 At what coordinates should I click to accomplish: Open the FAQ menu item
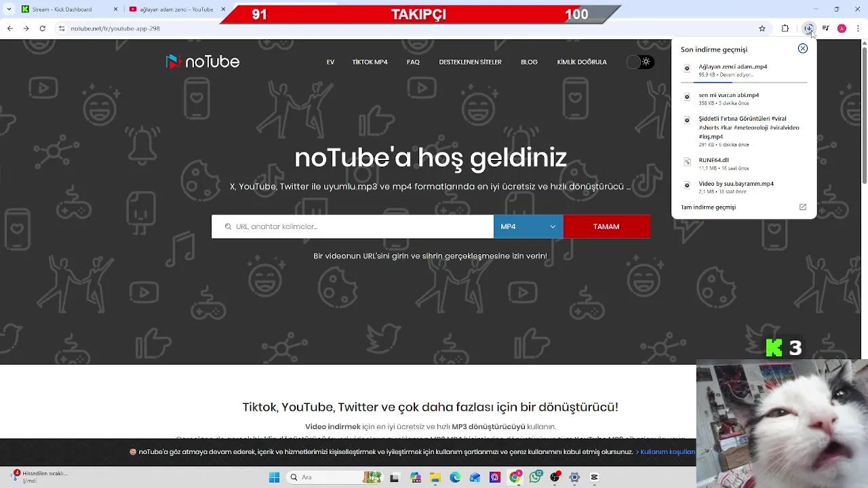click(413, 62)
